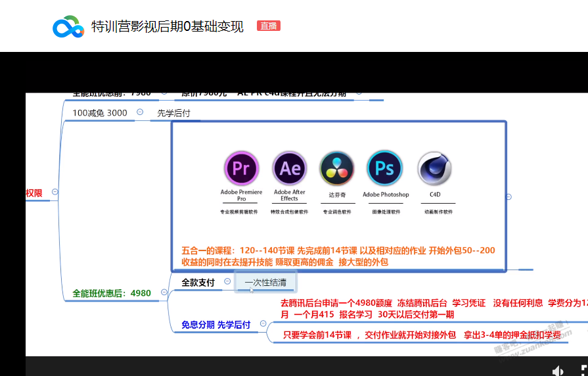Collapse the 全能班优惠后：4980 node
Image resolution: width=588 pixels, height=376 pixels.
164,292
